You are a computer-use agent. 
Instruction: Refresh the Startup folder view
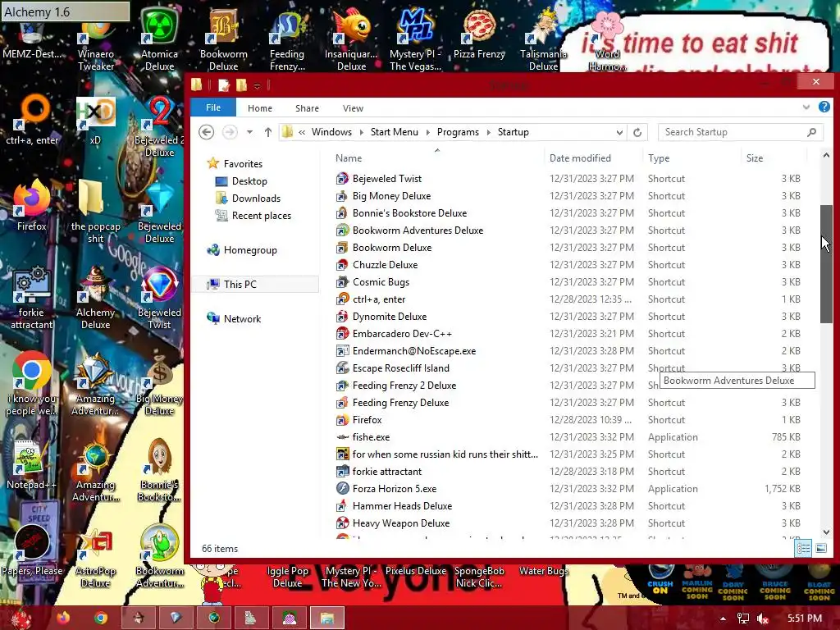pos(637,132)
